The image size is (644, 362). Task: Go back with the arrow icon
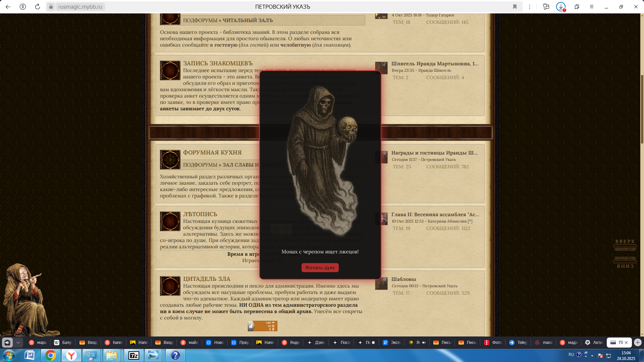pos(8,7)
